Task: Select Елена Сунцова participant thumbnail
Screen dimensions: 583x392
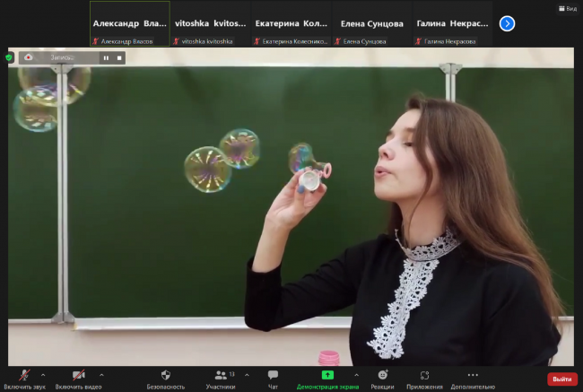Action: 372,23
